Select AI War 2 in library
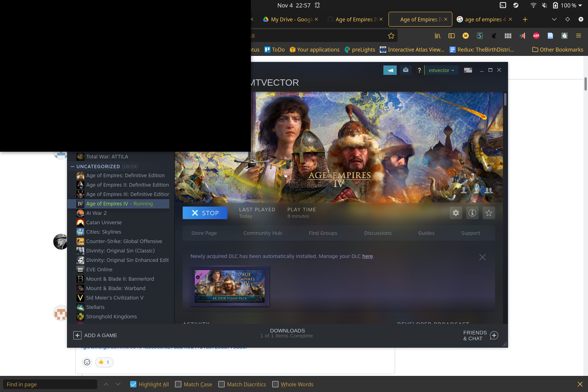The image size is (588, 392). 118,213
